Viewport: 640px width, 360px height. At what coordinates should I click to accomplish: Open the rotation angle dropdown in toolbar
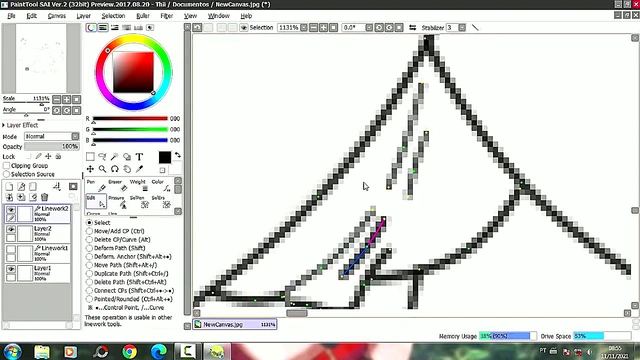(369, 27)
